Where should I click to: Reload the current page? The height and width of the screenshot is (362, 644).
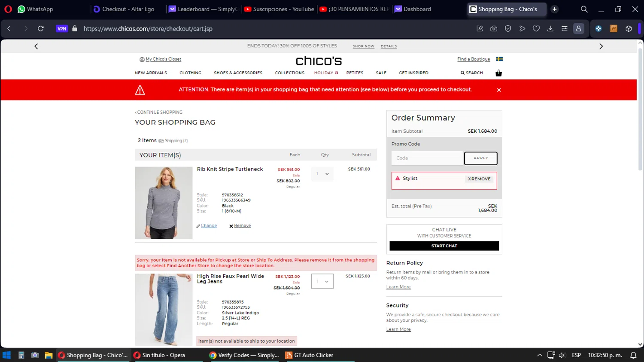tap(41, 29)
